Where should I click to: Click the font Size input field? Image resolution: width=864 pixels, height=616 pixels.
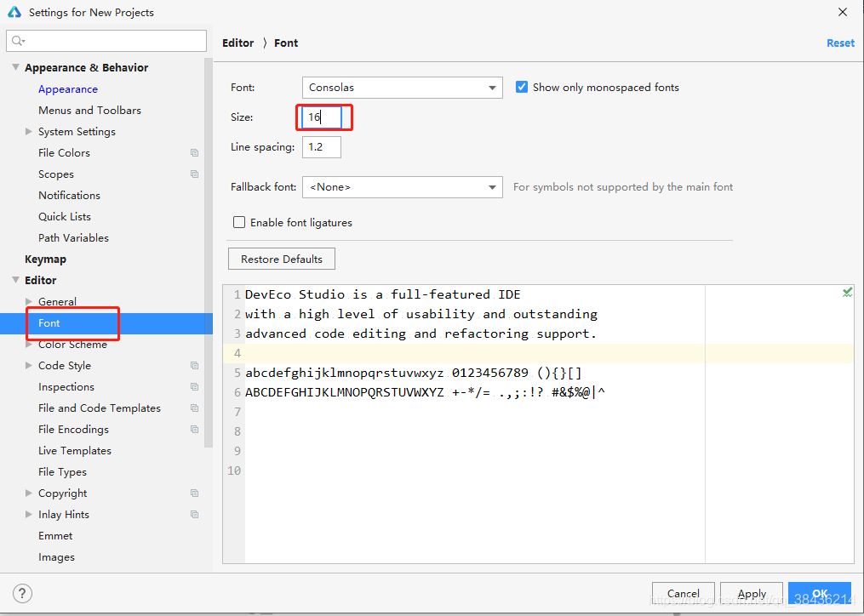click(x=322, y=117)
